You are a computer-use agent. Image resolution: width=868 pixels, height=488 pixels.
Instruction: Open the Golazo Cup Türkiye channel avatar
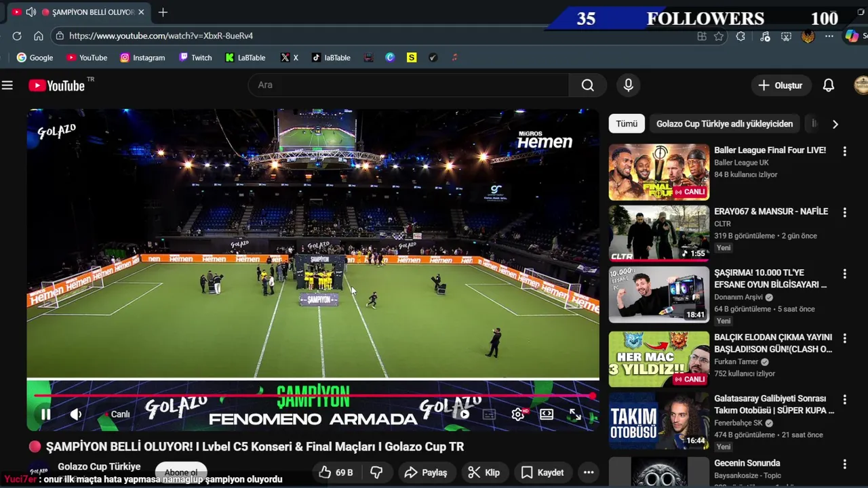[39, 470]
